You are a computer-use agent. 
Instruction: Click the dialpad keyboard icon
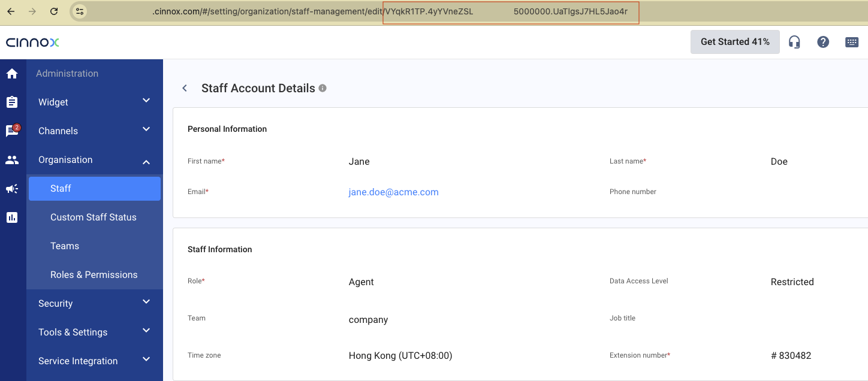pos(852,42)
